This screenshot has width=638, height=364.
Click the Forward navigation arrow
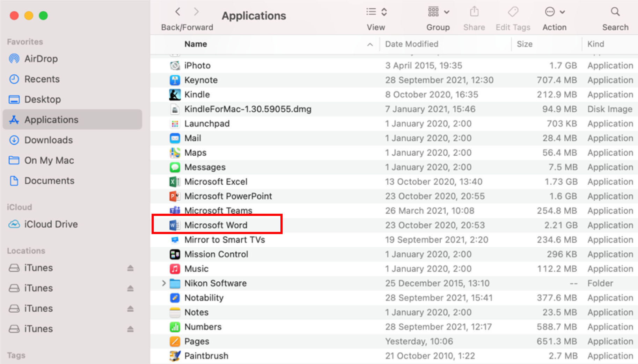click(196, 12)
